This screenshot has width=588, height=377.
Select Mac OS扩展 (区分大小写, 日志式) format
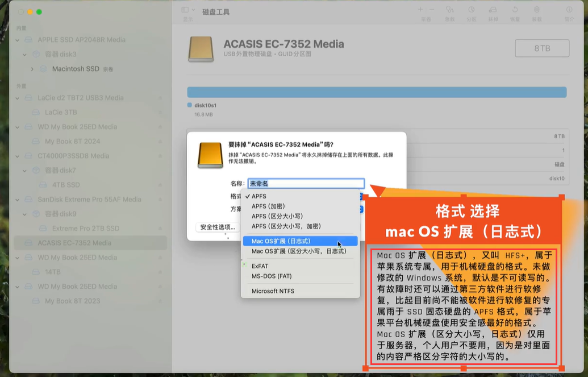point(300,251)
